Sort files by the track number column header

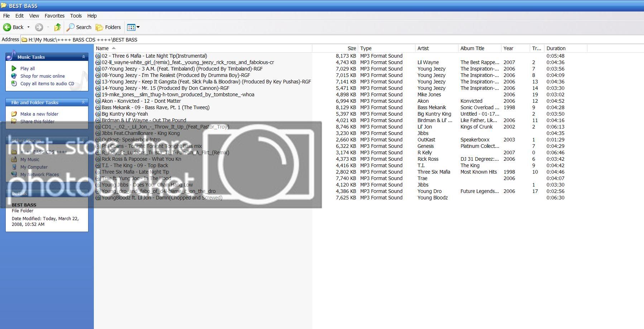(537, 48)
